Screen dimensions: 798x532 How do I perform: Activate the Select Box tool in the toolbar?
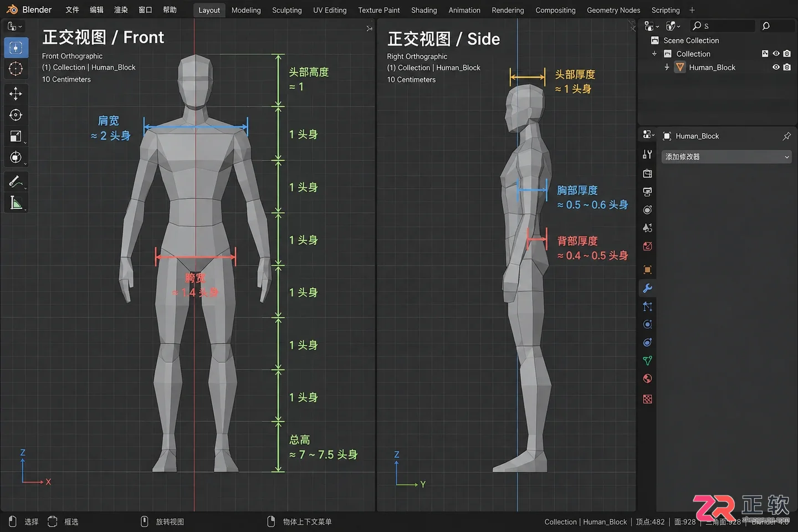(x=16, y=48)
